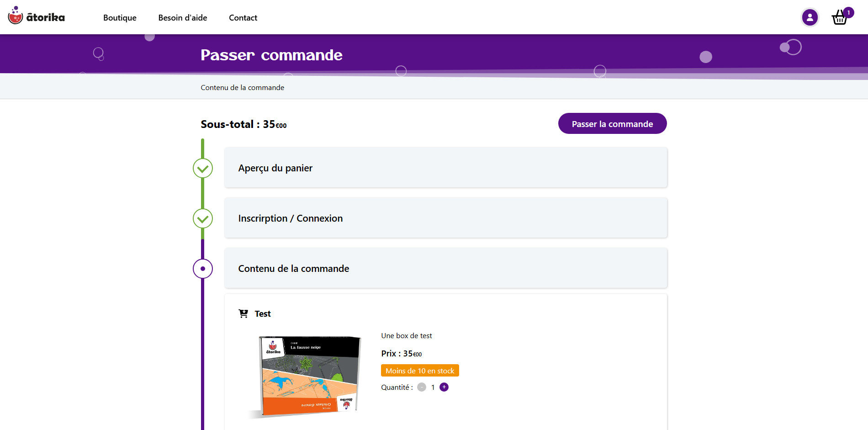Open the shopping basket icon
Viewport: 868px width, 430px height.
pyautogui.click(x=839, y=19)
